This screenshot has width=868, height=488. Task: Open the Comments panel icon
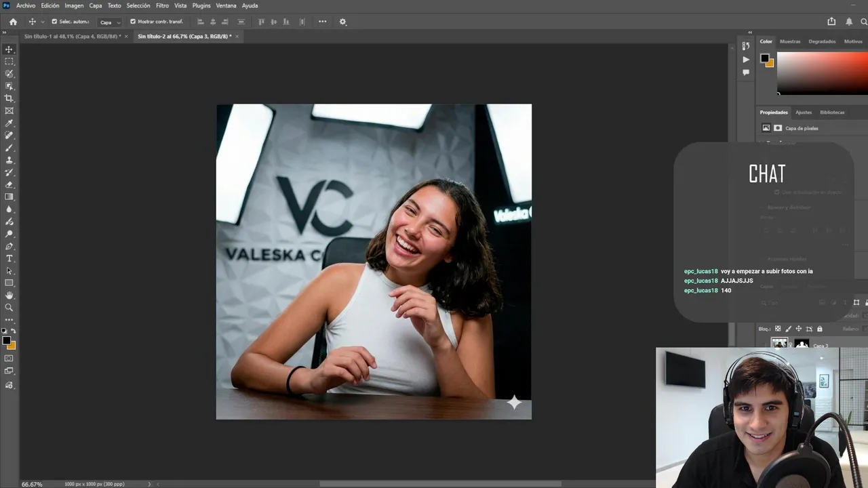point(746,73)
